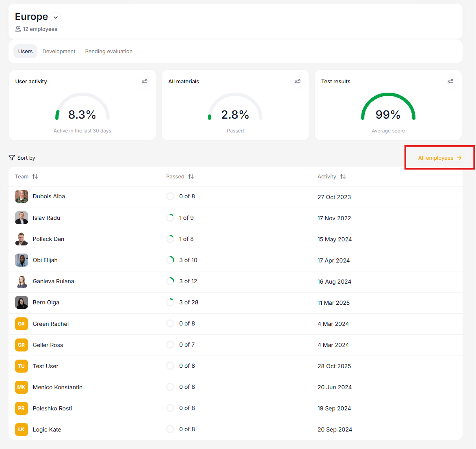
Task: Click Dubois Alba's profile photo
Action: coord(22,196)
